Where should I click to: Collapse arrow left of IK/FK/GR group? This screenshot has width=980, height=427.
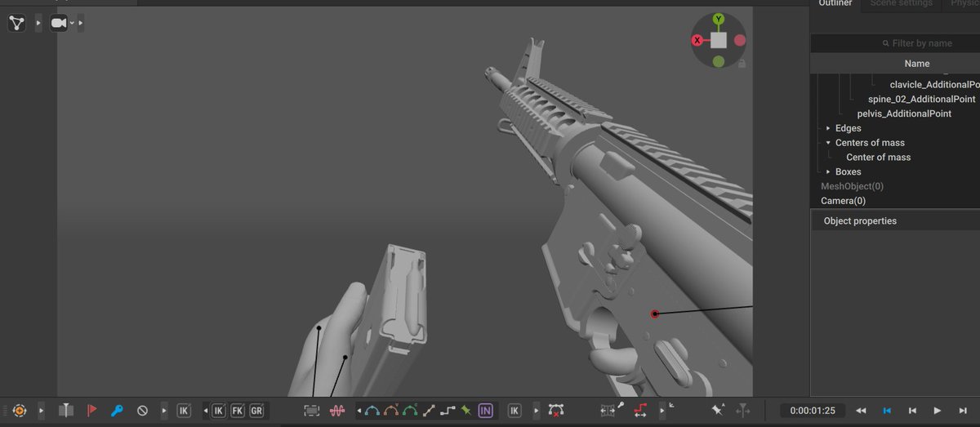(x=205, y=411)
